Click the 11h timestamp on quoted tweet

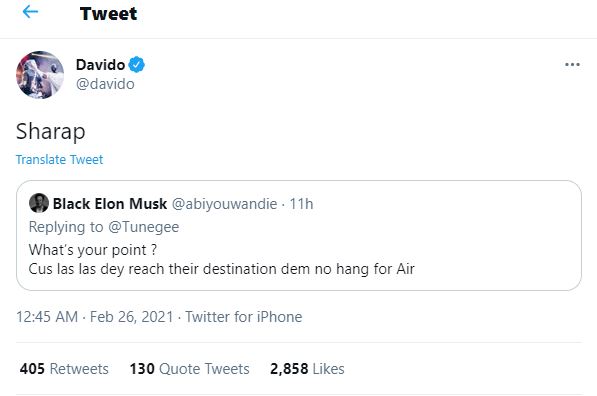tap(301, 204)
